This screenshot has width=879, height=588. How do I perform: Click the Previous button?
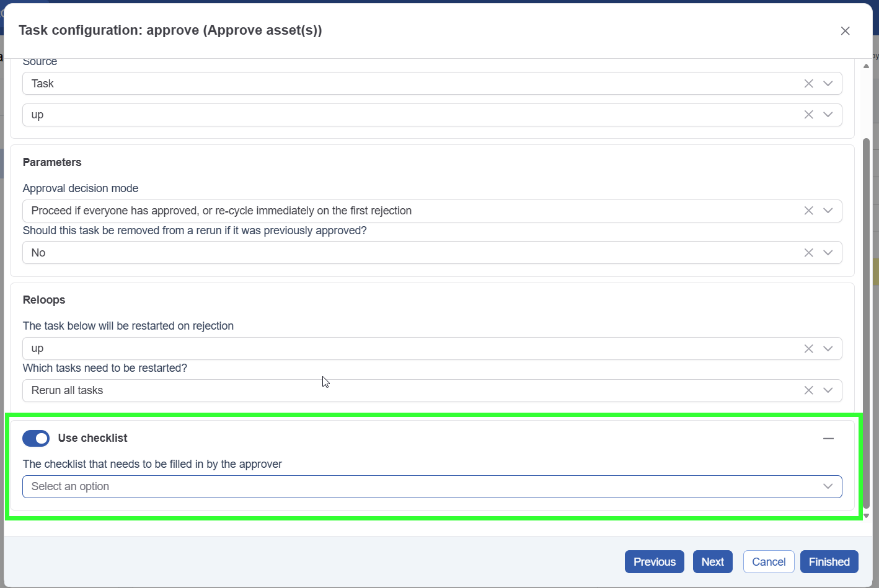pos(654,562)
